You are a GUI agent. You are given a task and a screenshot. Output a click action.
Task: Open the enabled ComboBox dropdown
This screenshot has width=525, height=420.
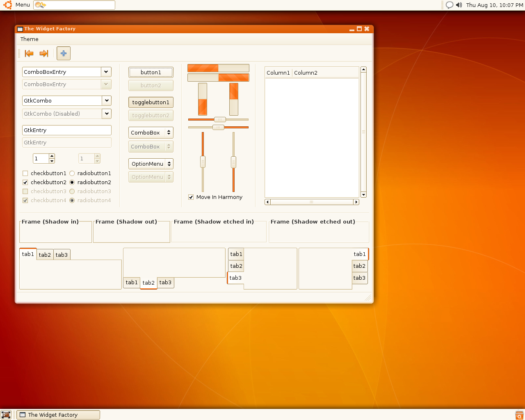[151, 132]
